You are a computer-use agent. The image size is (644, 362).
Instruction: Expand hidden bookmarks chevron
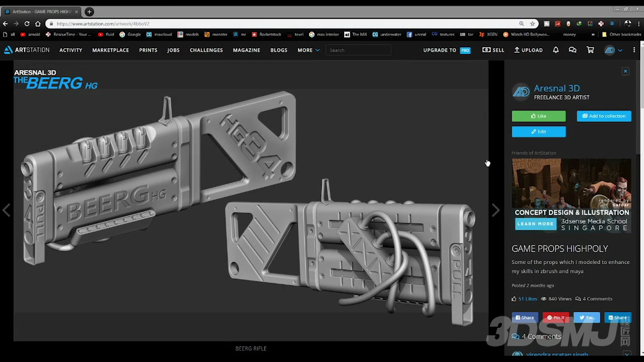click(x=593, y=35)
